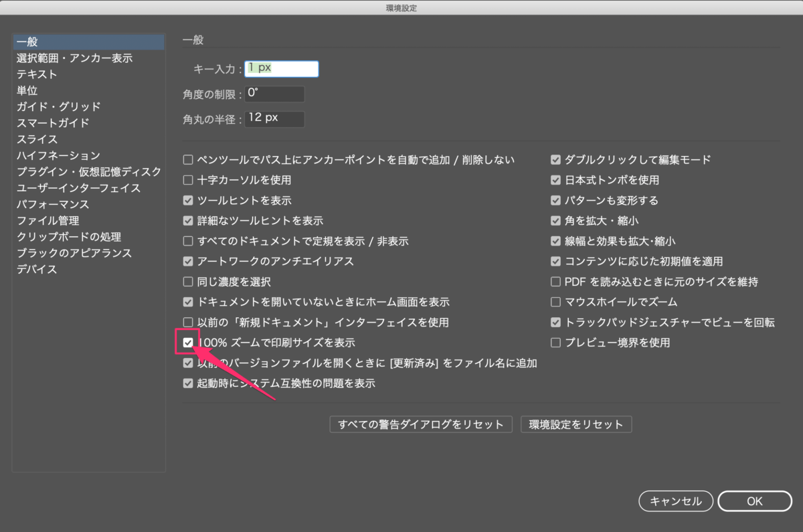This screenshot has height=532, width=803.
Task: Uncheck ダブルクリックして編集モード
Action: point(555,160)
